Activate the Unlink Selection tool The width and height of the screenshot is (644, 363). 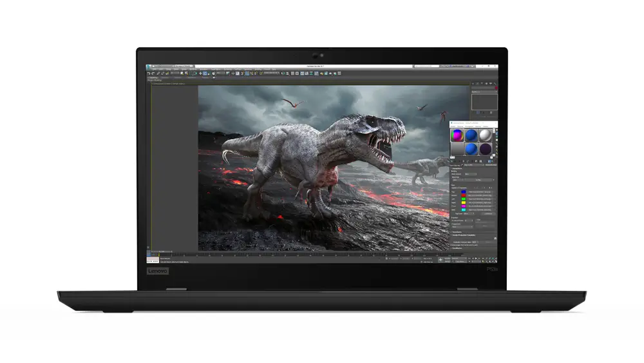162,73
